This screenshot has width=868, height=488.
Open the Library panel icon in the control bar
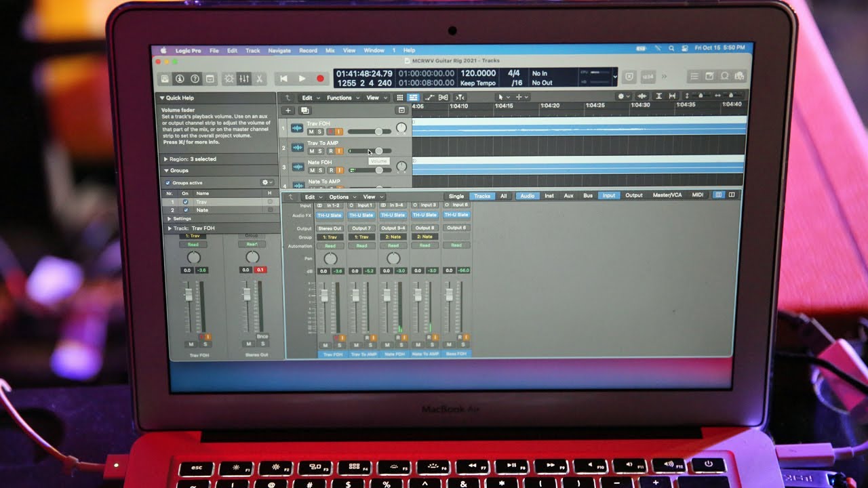coord(165,79)
